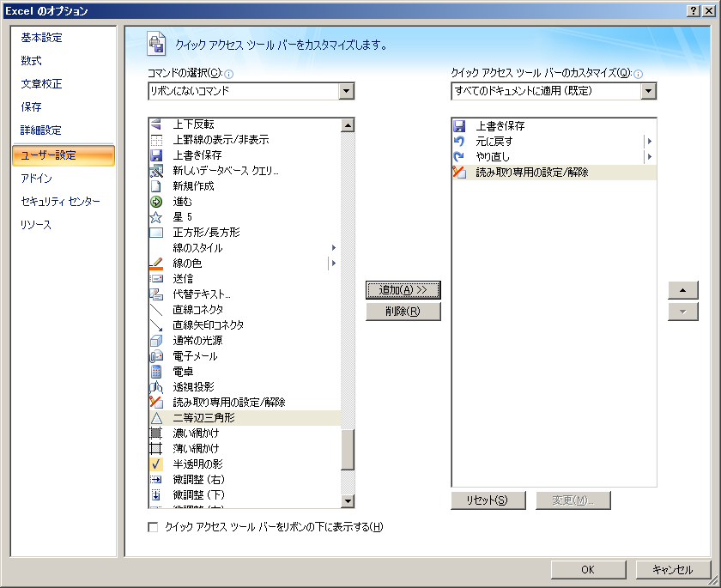Enable クイック アクセス ツール バーをリボンの下に表示する checkbox
The image size is (721, 588).
point(153,527)
